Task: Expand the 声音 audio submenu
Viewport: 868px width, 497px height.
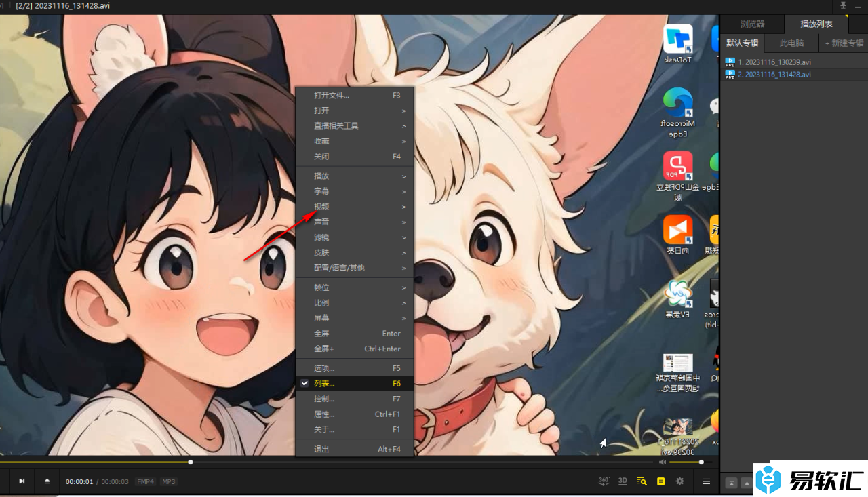Action: point(355,222)
